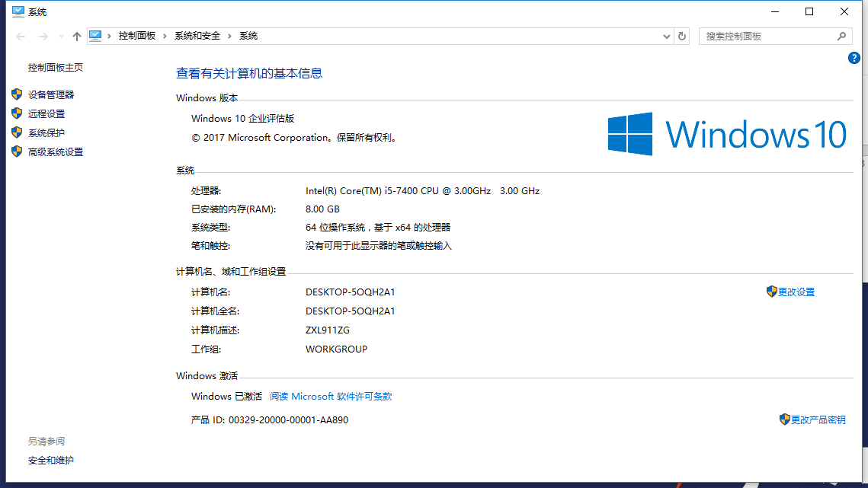
Task: Click the search magnifier icon
Action: pos(842,37)
